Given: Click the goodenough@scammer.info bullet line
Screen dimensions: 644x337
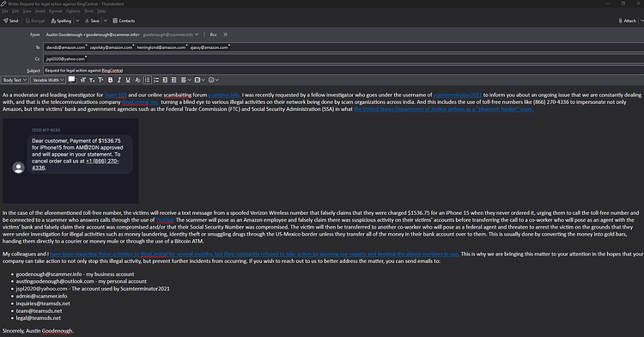Looking at the screenshot, I should point(75,274).
